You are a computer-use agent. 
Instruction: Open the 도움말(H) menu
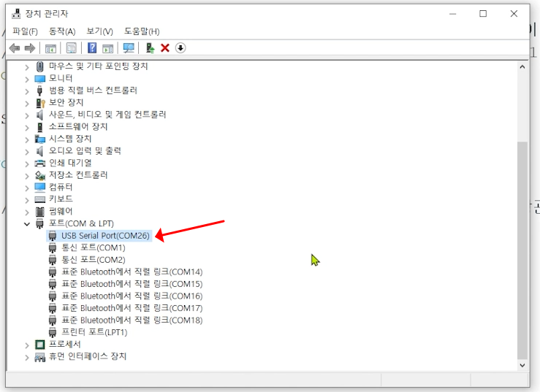click(x=142, y=31)
